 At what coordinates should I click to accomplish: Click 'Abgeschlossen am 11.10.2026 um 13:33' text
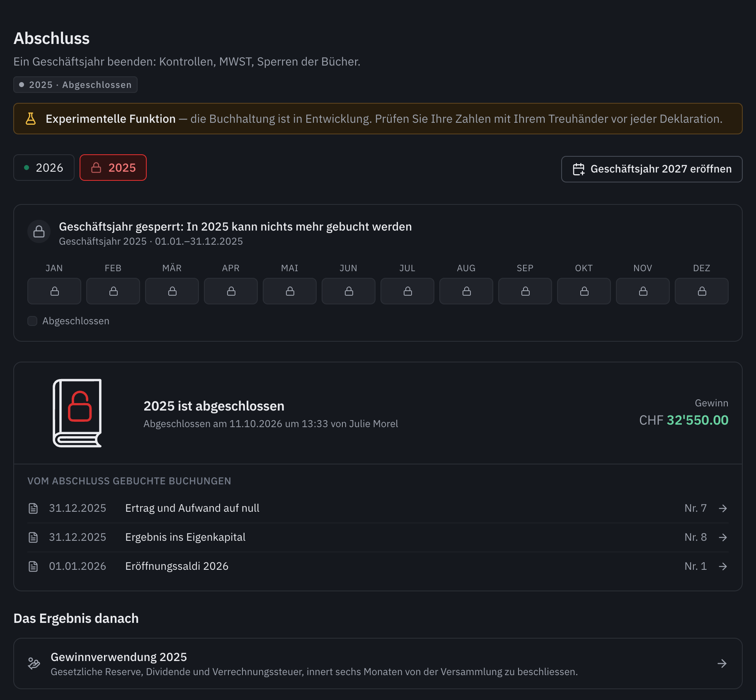236,424
